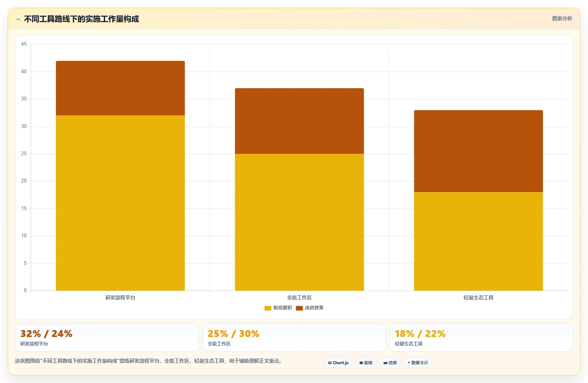Click the 25 y-axis tick label
Viewport: 588px width, 383px height.
[24, 154]
